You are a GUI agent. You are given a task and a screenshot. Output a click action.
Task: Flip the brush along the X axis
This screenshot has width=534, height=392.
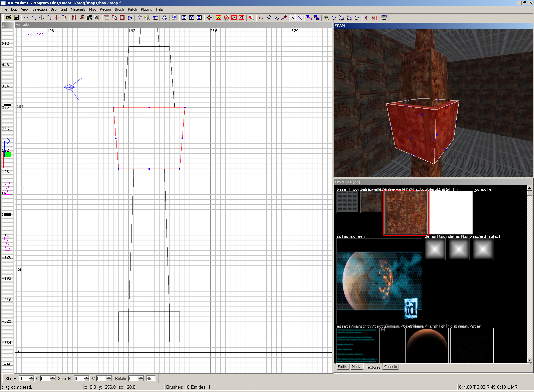[26, 18]
